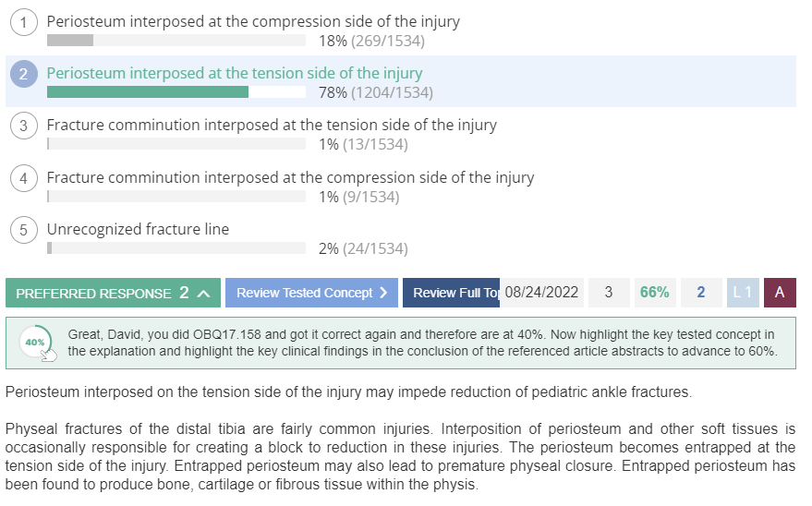Click the maroon A badge
The width and height of the screenshot is (812, 506).
click(780, 293)
